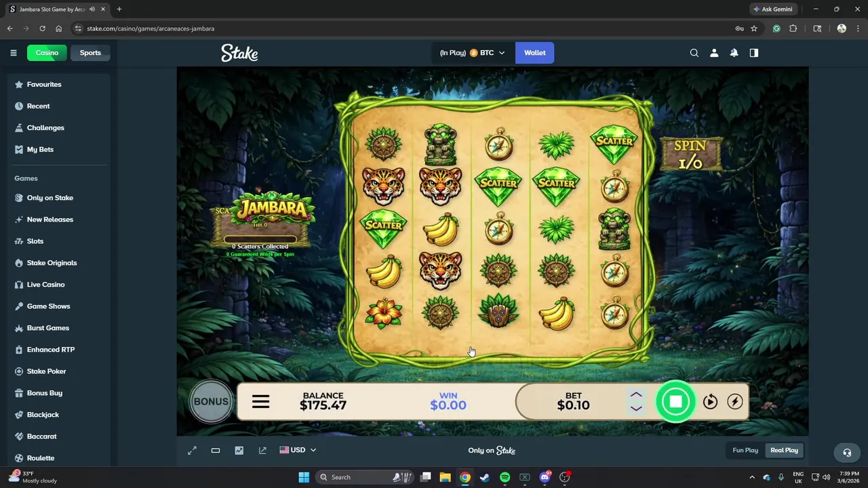This screenshot has height=488, width=868.
Task: Open live stats chart icon
Action: click(239, 450)
